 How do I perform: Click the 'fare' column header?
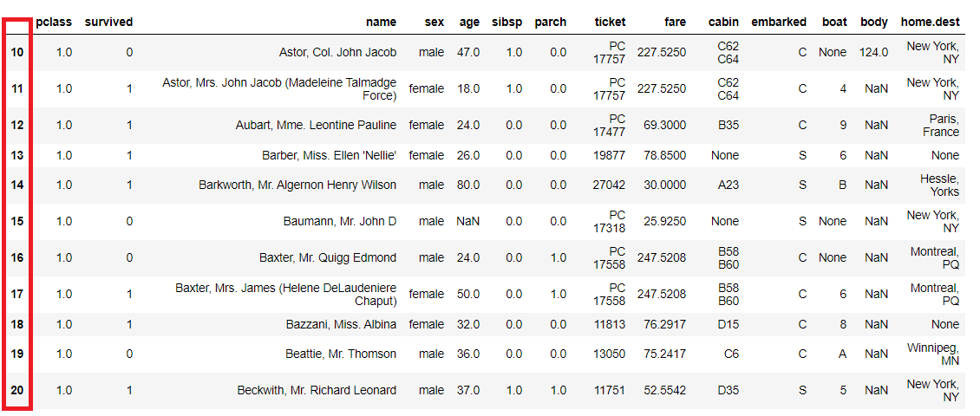pyautogui.click(x=674, y=22)
